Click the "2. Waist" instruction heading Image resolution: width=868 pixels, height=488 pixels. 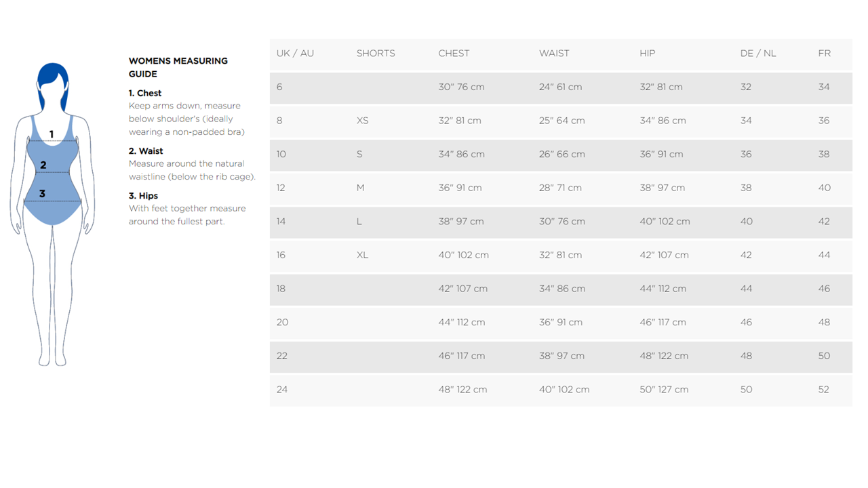[x=146, y=151]
